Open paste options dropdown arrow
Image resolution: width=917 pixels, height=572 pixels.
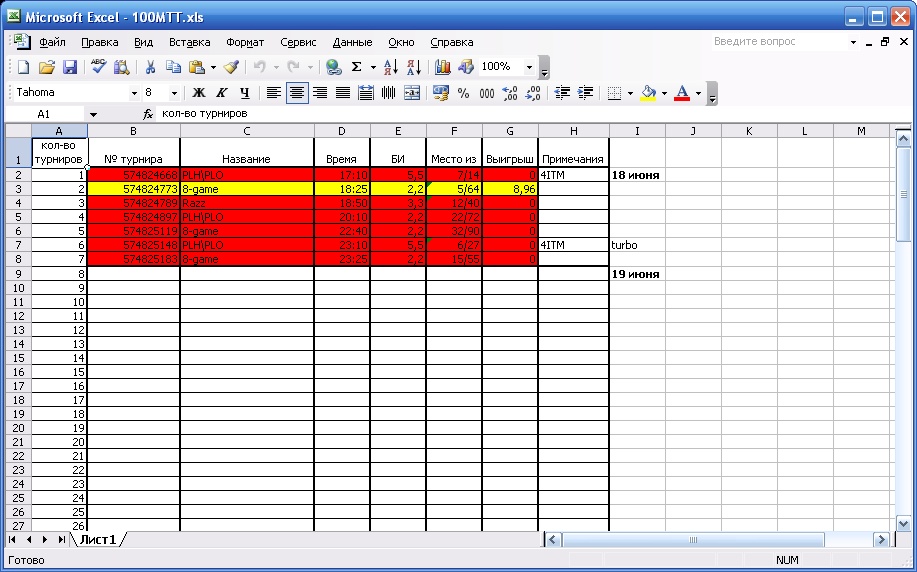coord(213,67)
